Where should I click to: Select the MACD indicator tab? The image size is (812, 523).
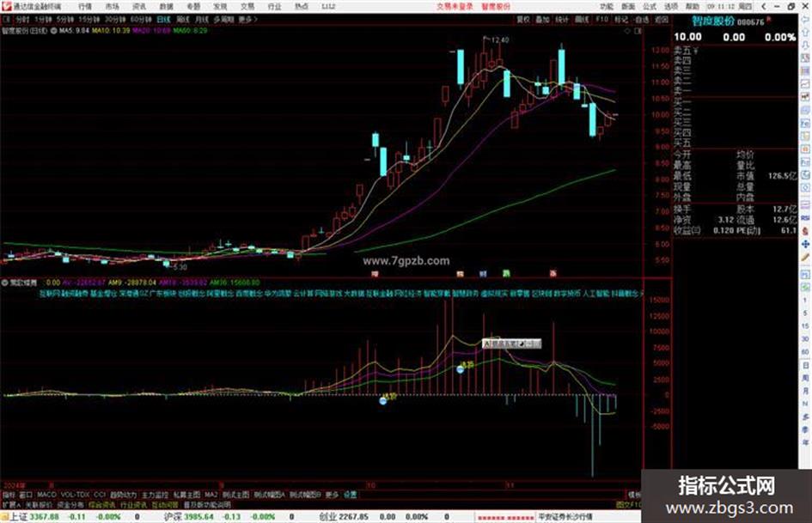click(x=46, y=495)
